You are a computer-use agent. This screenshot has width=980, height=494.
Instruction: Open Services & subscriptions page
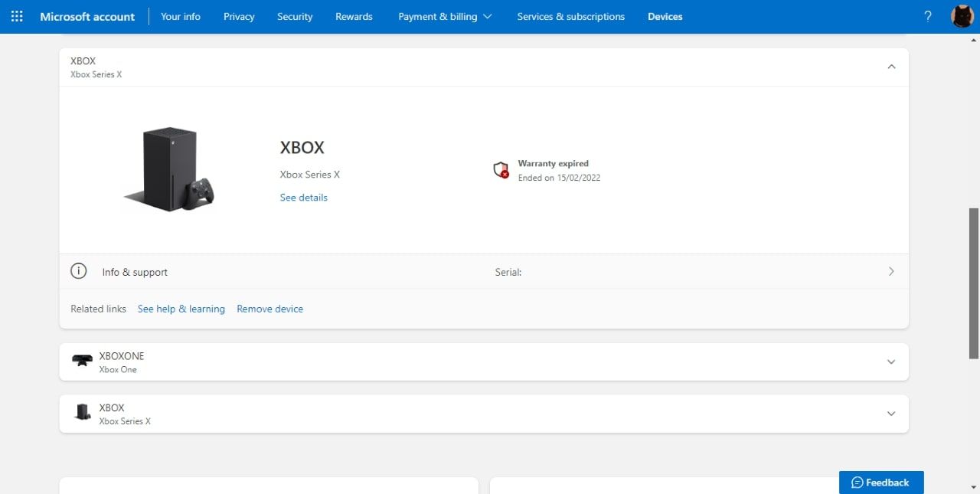570,16
